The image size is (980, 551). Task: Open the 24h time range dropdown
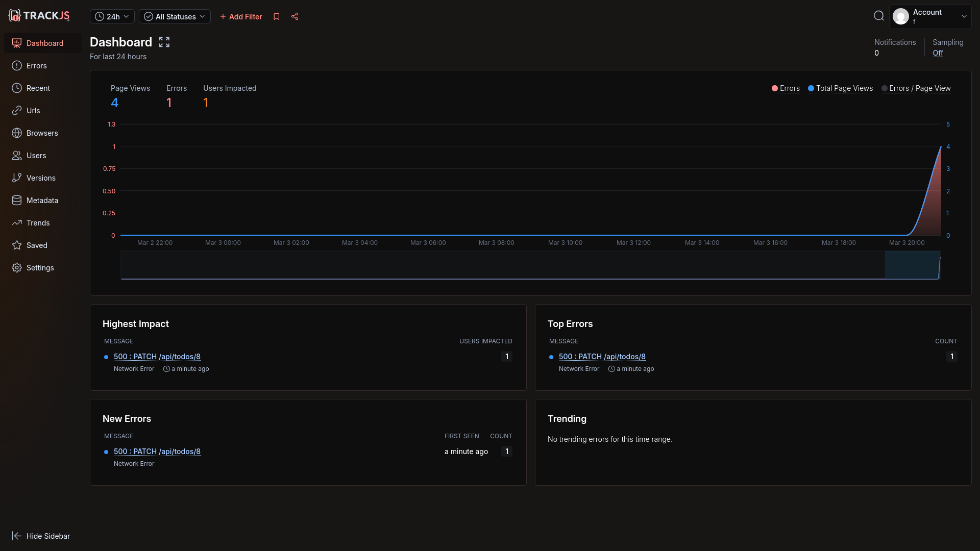coord(112,16)
